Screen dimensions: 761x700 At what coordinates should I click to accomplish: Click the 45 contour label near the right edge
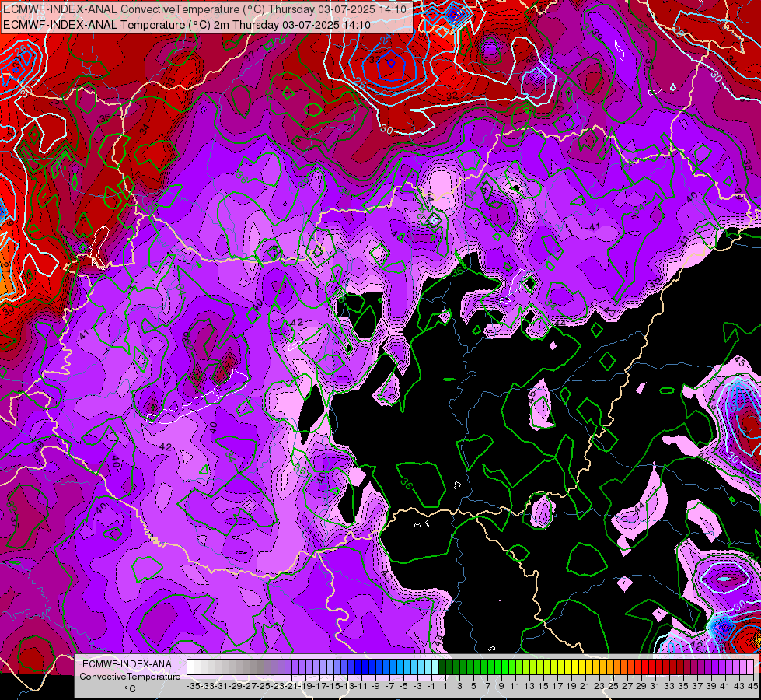pos(739,362)
